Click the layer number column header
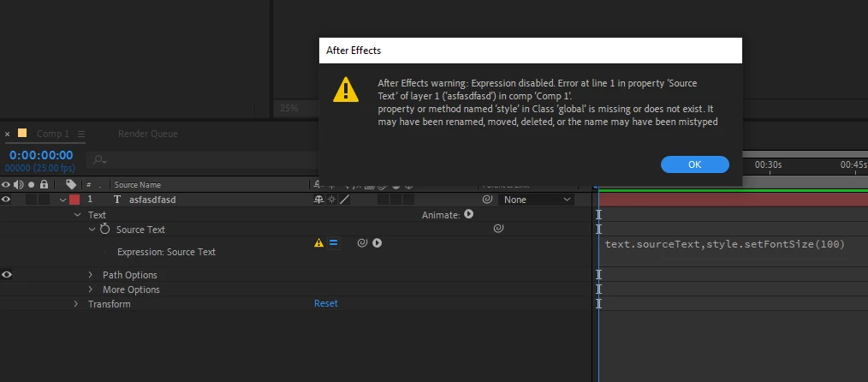Image resolution: width=868 pixels, height=382 pixels. [x=88, y=184]
